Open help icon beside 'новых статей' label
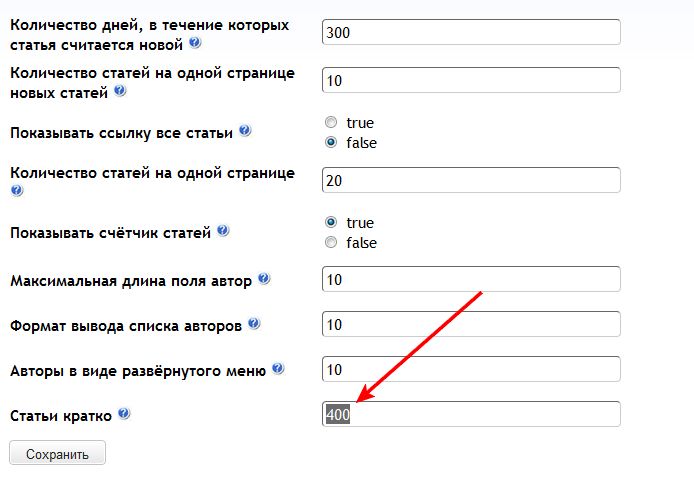This screenshot has width=694, height=487. pos(120,91)
